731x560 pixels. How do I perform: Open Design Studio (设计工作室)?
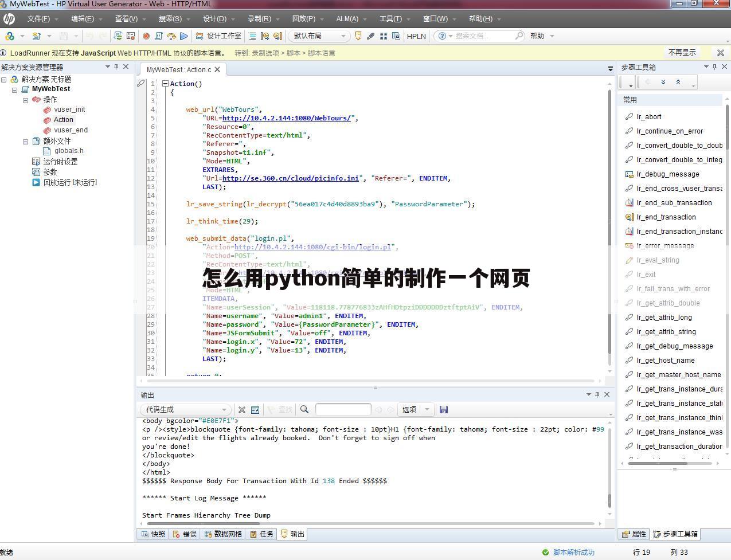[218, 36]
